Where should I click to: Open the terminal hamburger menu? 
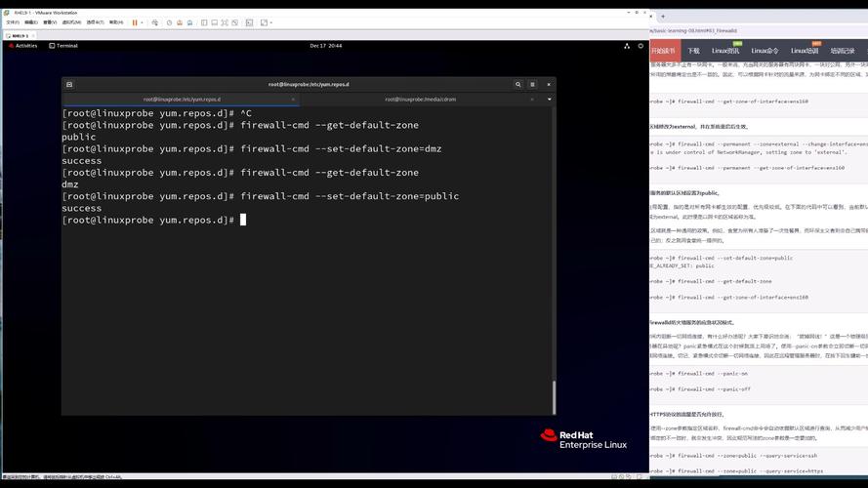[533, 85]
